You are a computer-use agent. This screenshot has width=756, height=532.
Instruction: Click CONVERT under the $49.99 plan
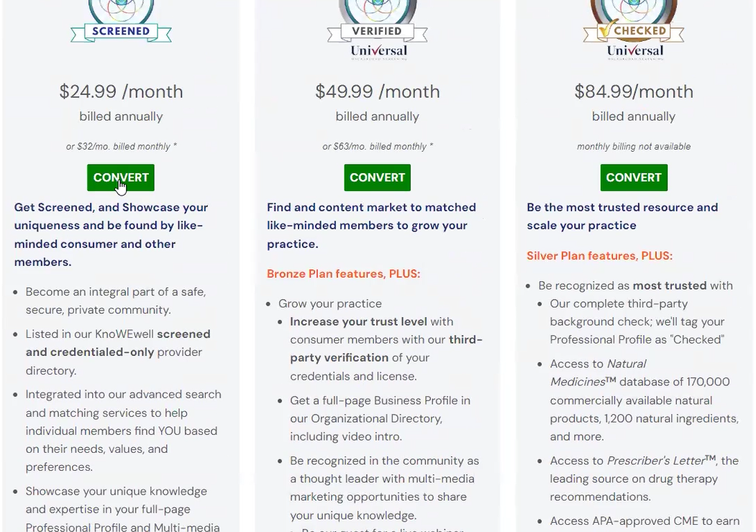(x=377, y=178)
